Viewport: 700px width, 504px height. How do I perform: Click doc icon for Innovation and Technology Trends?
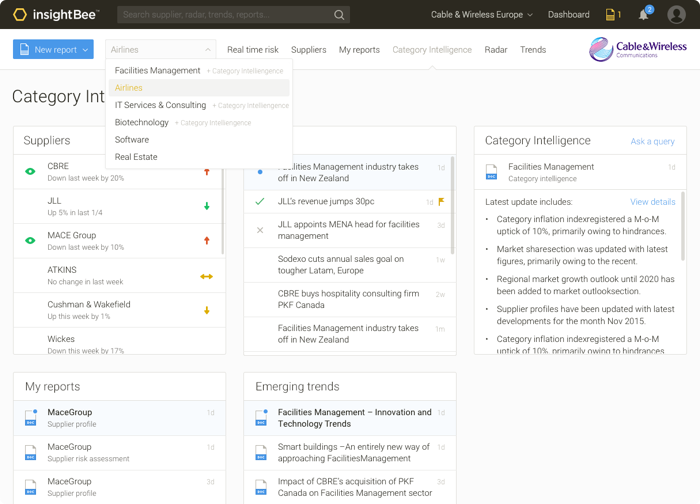[261, 417]
